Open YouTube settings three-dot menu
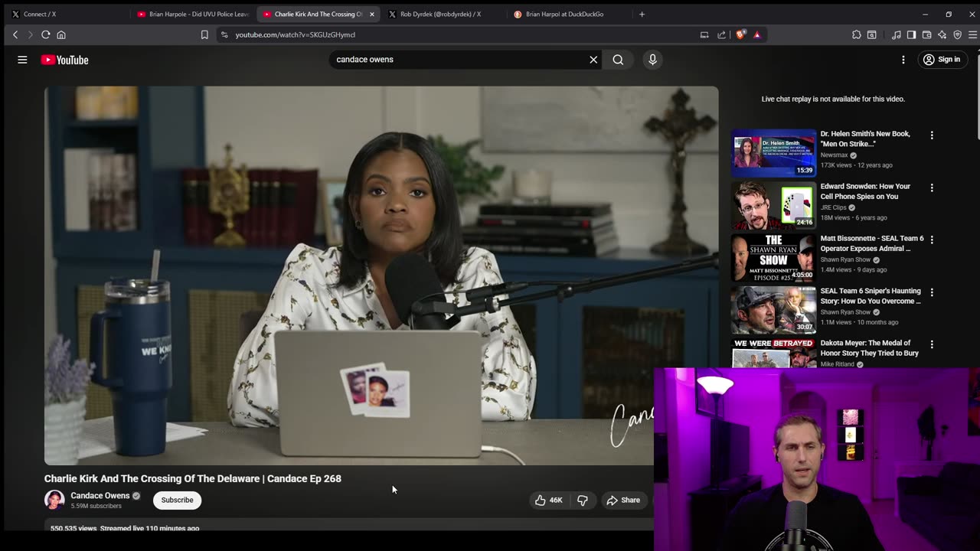The height and width of the screenshot is (551, 980). [903, 60]
